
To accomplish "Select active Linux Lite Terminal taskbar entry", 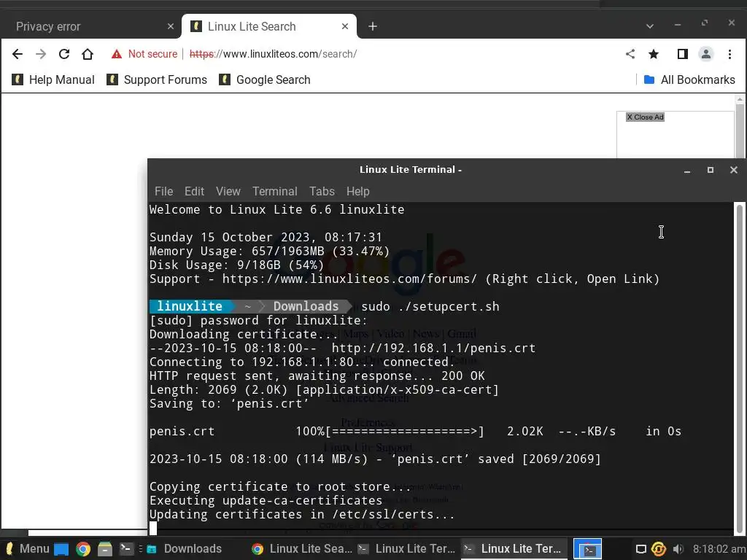I will pos(514,548).
